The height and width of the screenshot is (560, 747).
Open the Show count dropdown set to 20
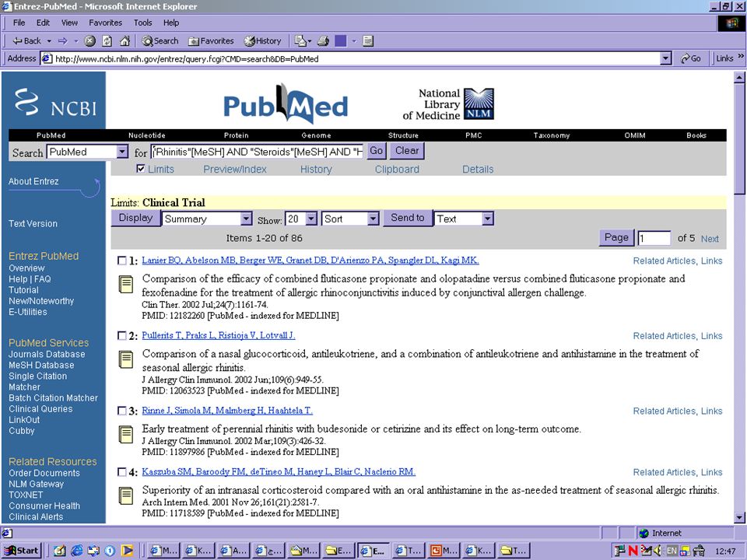tap(300, 219)
